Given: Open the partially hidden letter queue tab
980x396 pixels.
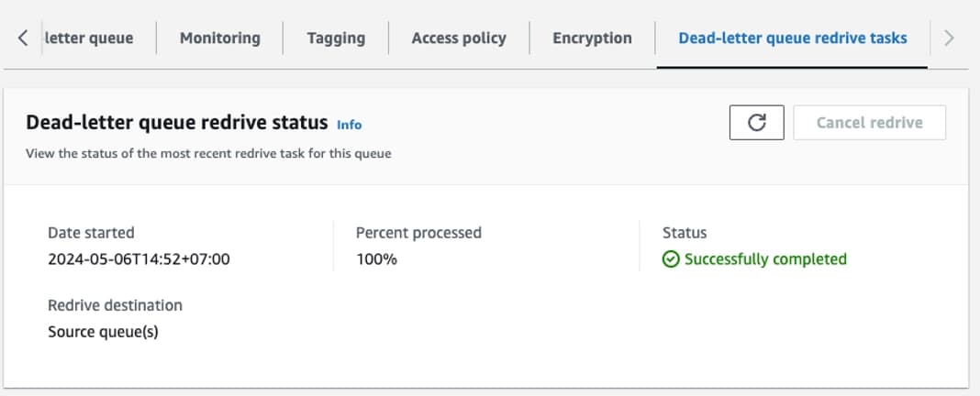Looking at the screenshot, I should (x=88, y=38).
